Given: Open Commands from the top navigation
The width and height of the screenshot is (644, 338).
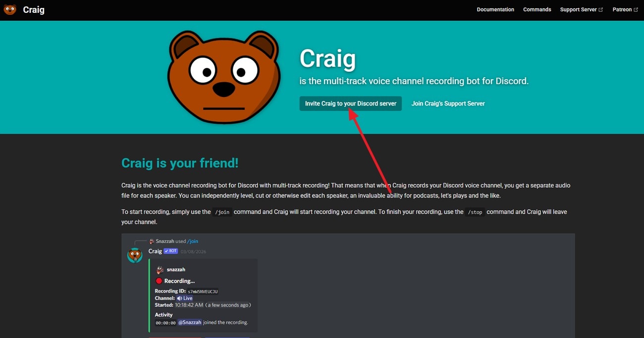Looking at the screenshot, I should coord(537,9).
